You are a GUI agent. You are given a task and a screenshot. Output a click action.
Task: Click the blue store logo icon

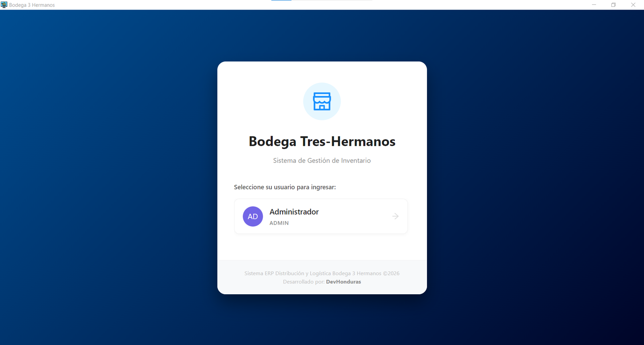322,101
